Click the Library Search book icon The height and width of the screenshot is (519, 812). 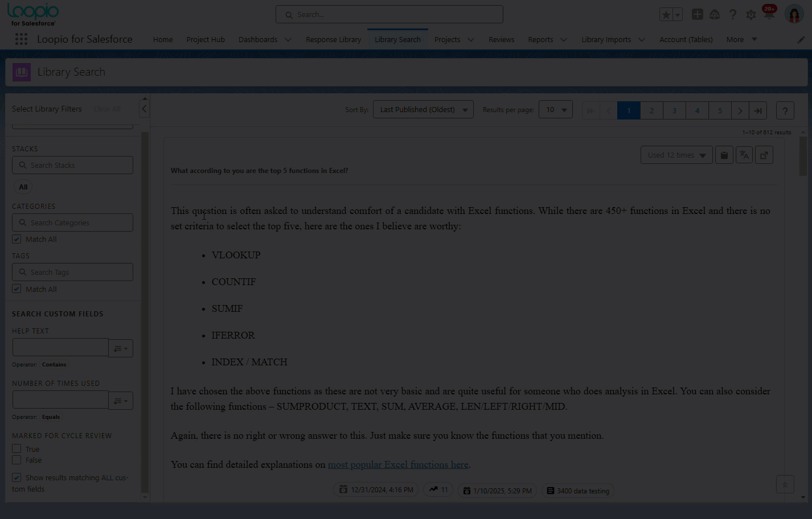(22, 72)
